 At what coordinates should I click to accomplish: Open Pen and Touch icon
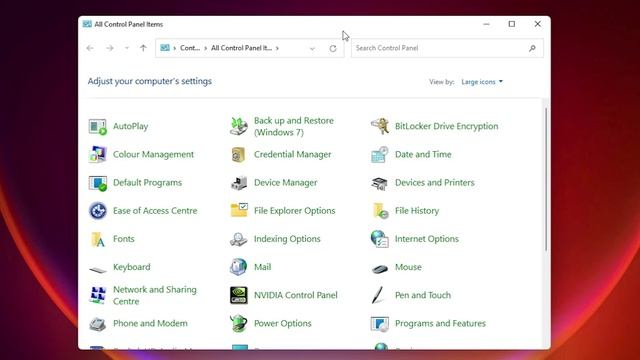pos(378,295)
